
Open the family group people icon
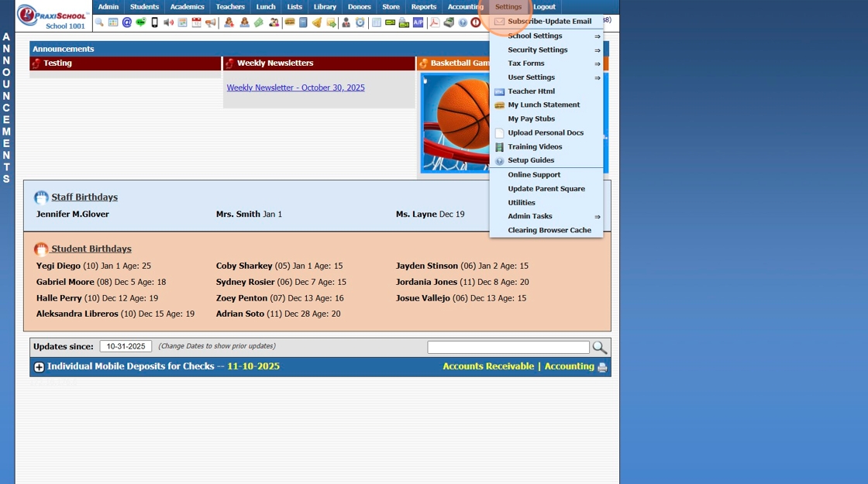(274, 22)
